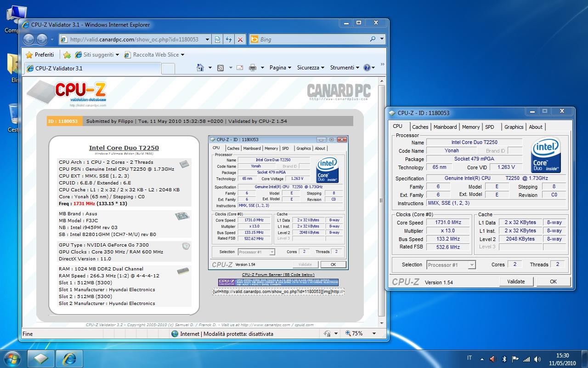The width and height of the screenshot is (588, 368).
Task: Switch to Memory tab in CPU-Z window
Action: point(471,127)
